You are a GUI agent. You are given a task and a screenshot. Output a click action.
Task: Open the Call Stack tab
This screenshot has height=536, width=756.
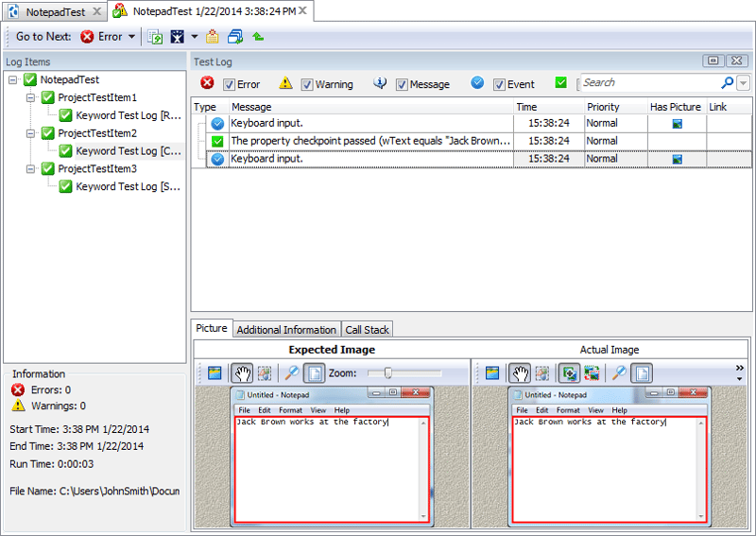[367, 330]
